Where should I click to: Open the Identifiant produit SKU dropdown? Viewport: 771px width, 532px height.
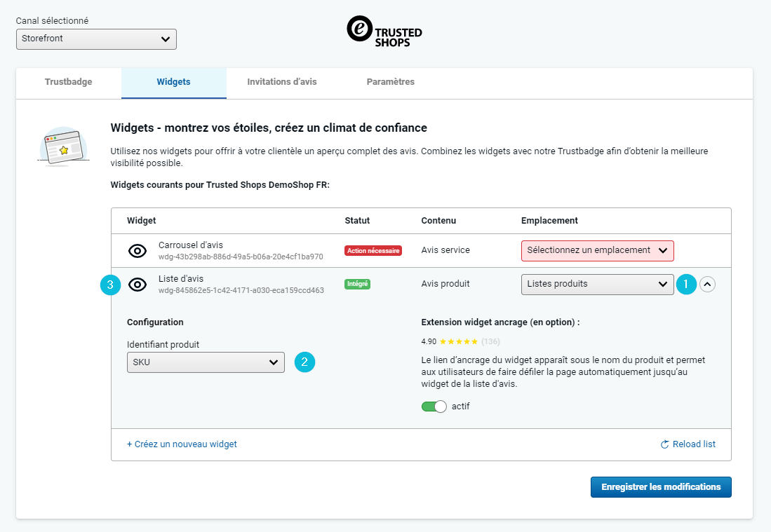(x=206, y=362)
